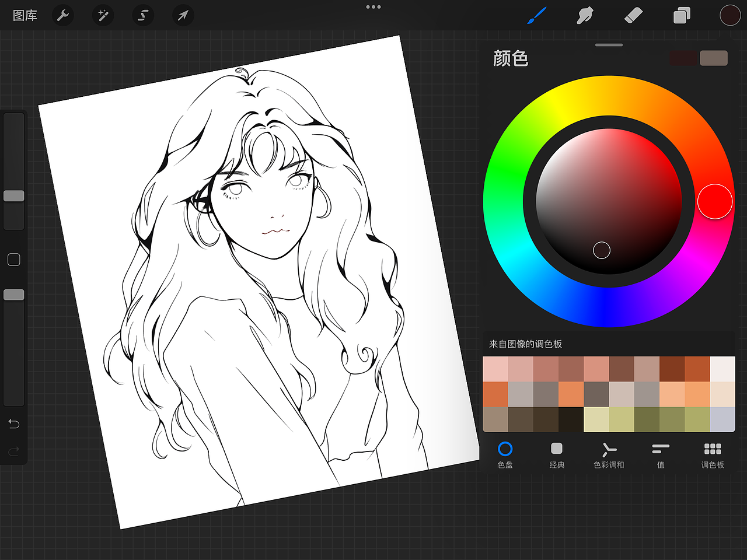Open the Actions wrench menu

63,15
